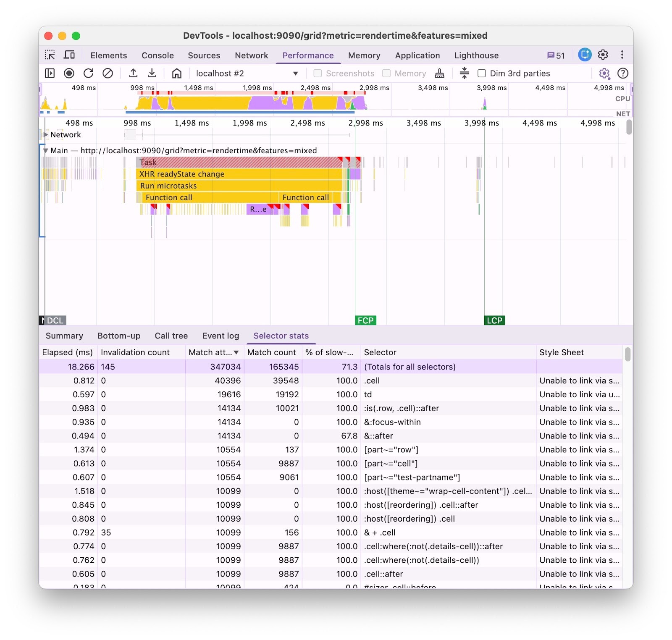Image resolution: width=672 pixels, height=640 pixels.
Task: Collapse the Main thread track
Action: point(45,151)
